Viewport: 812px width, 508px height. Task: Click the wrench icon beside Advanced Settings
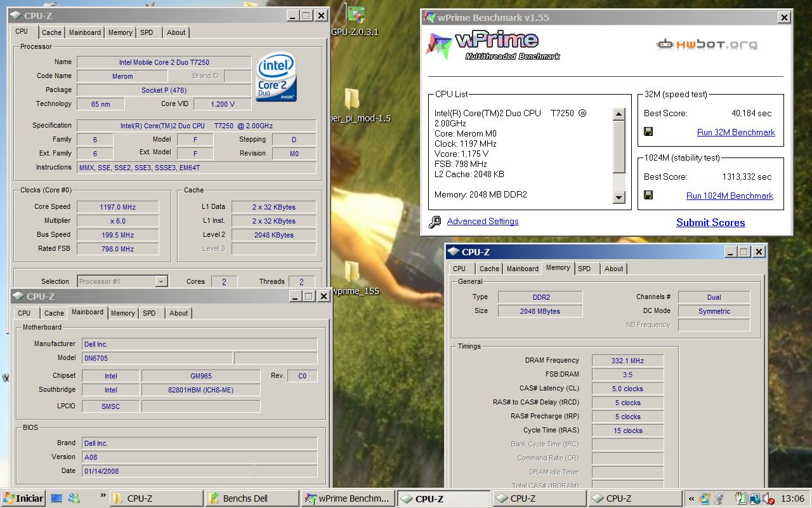[435, 222]
